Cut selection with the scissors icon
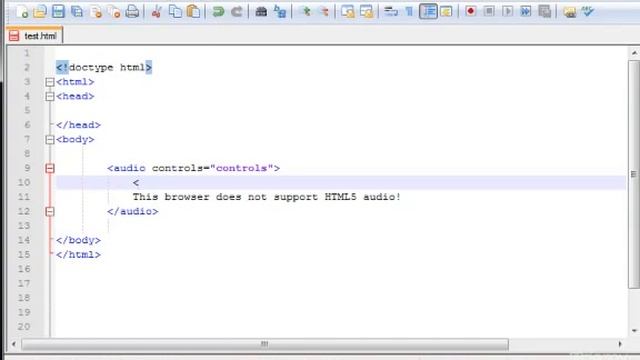 click(x=156, y=11)
